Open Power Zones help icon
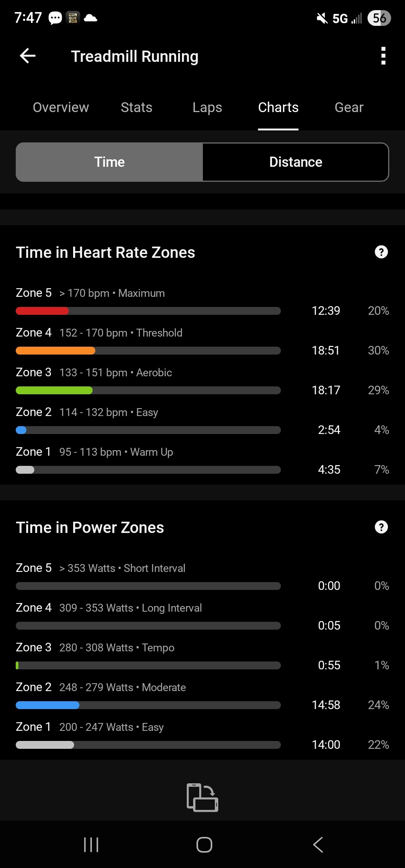Image resolution: width=405 pixels, height=868 pixels. click(x=381, y=527)
